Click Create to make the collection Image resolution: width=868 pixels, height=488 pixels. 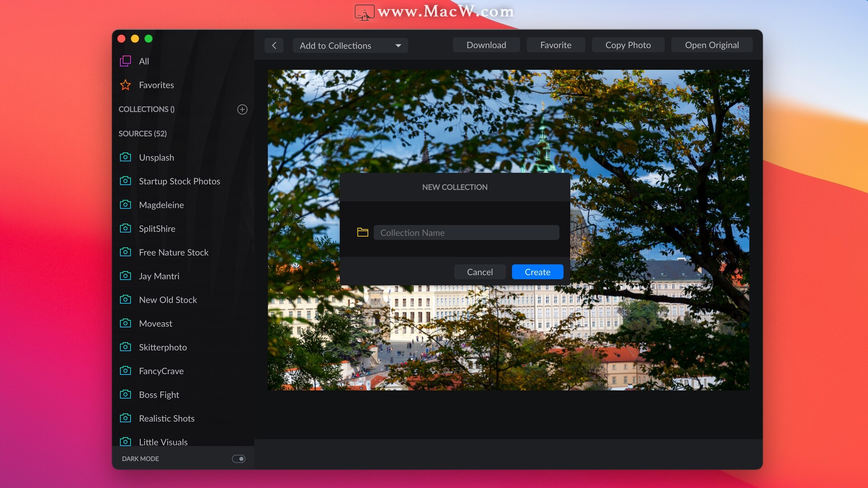click(x=538, y=272)
